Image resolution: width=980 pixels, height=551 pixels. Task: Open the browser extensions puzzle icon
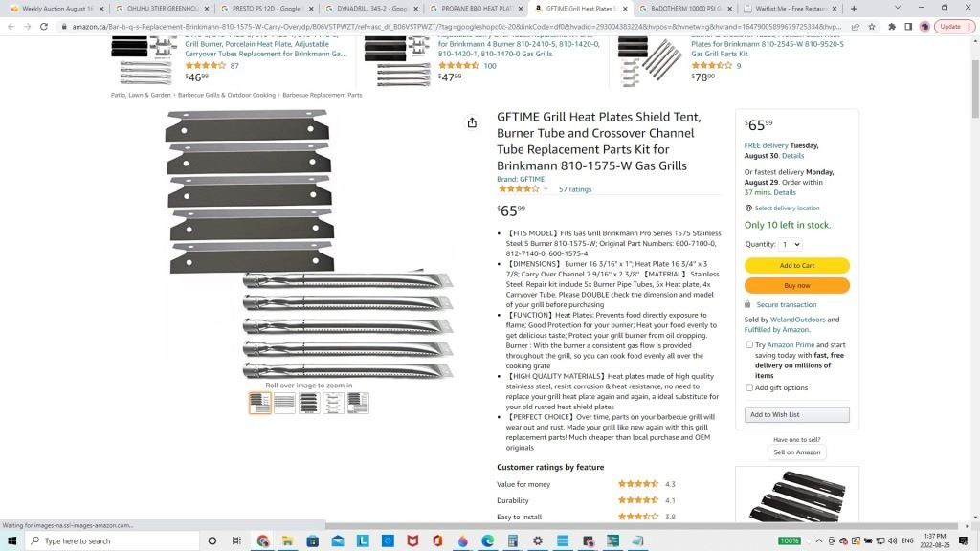coord(892,27)
